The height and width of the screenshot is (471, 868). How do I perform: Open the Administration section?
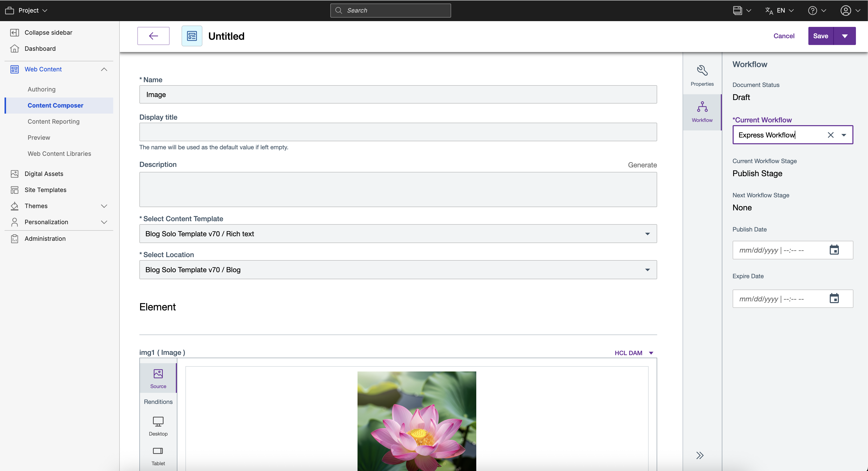45,238
